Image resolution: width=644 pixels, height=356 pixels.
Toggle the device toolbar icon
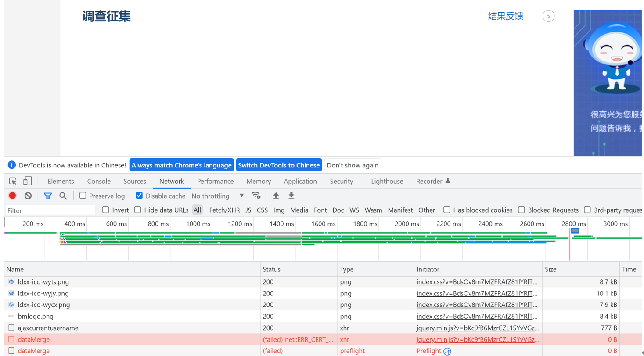pyautogui.click(x=28, y=181)
